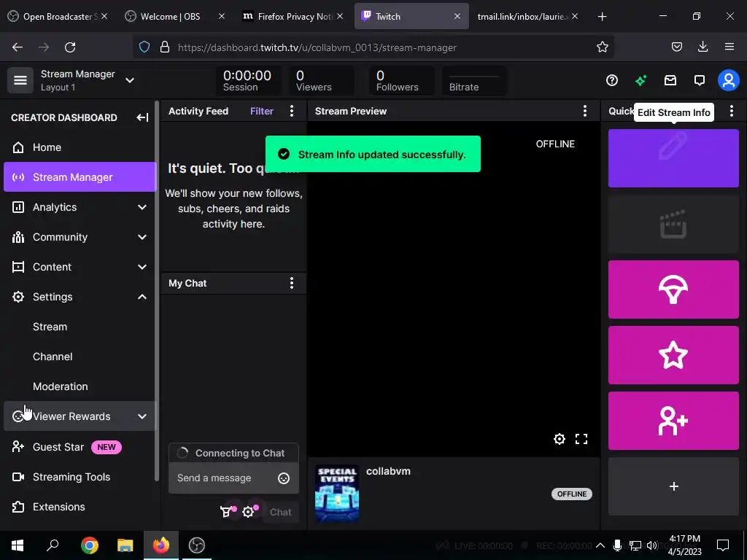Screen dimensions: 747x560
Task: Click the Edit Stream Info pencil tile
Action: 673,158
